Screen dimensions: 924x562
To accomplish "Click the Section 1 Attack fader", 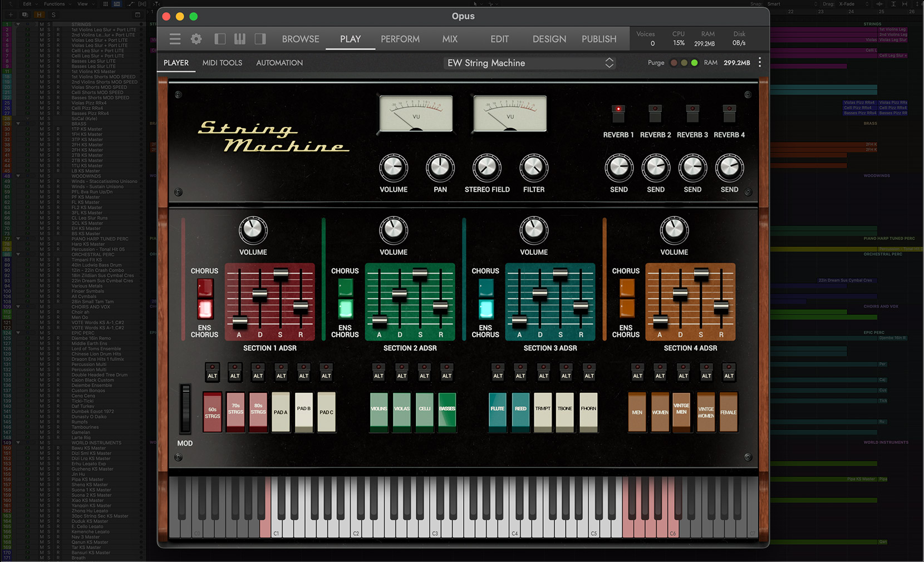I will click(240, 321).
